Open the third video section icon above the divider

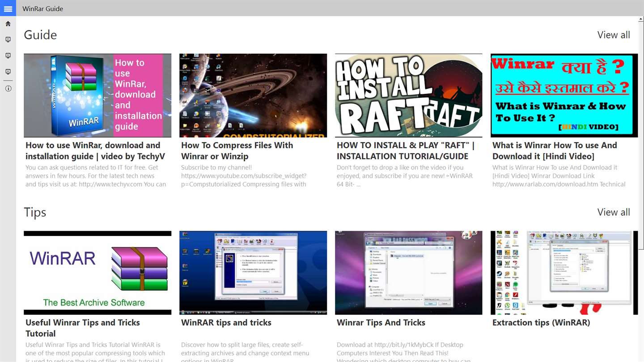click(8, 72)
